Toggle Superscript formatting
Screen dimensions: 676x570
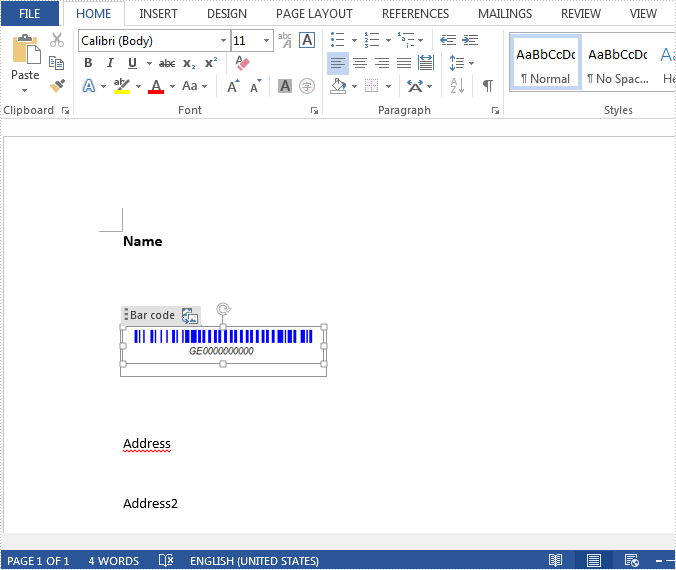tap(211, 63)
